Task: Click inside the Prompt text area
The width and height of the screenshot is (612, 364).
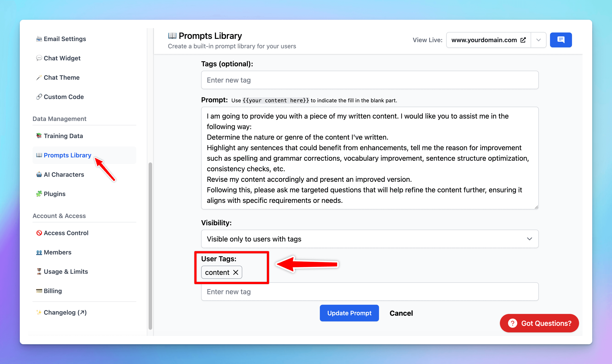Action: point(370,158)
